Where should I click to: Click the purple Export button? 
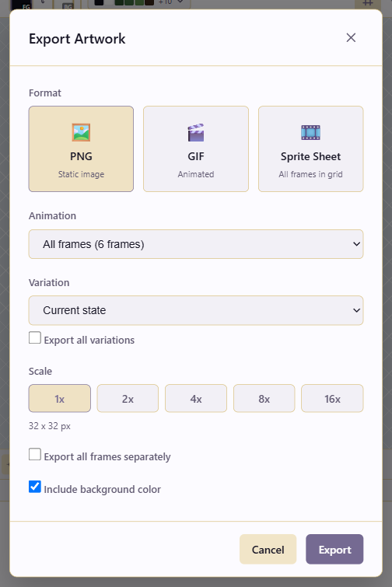[334, 549]
